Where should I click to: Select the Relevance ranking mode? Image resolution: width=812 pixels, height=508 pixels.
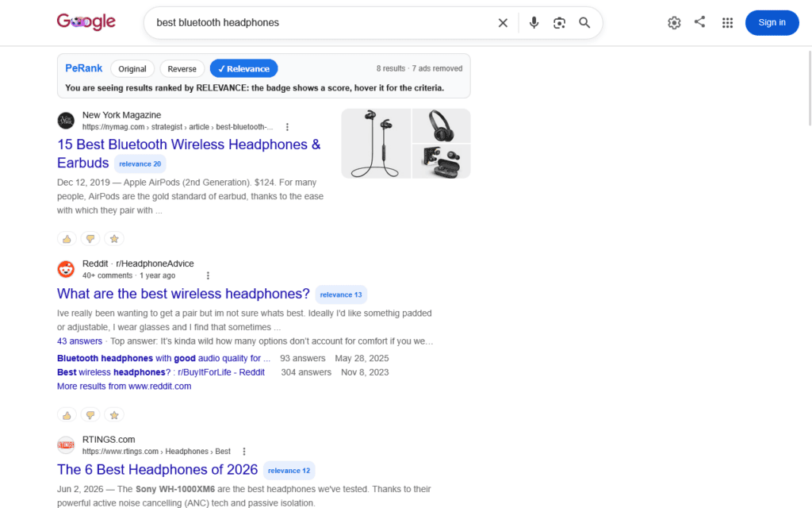(x=244, y=69)
